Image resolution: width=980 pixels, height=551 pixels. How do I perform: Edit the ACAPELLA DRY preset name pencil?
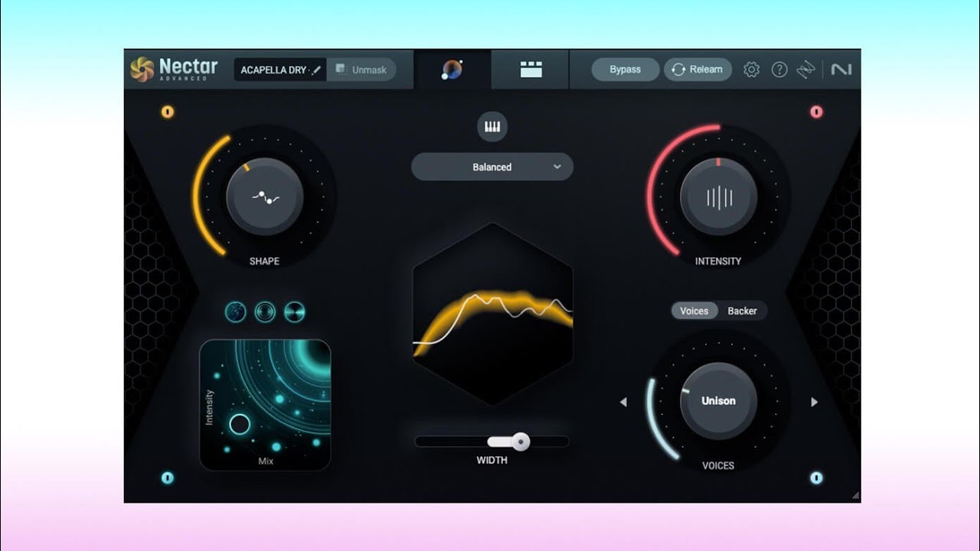coord(316,70)
